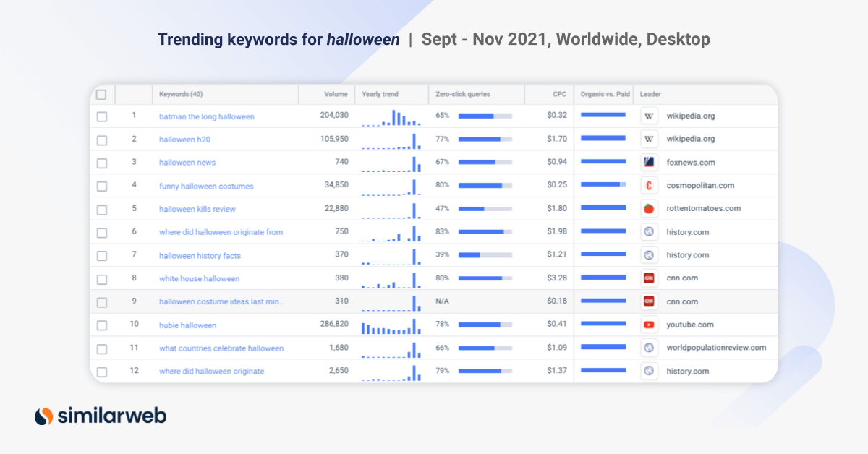Select the halloween news row checkbox
Image resolution: width=868 pixels, height=454 pixels.
(x=101, y=163)
